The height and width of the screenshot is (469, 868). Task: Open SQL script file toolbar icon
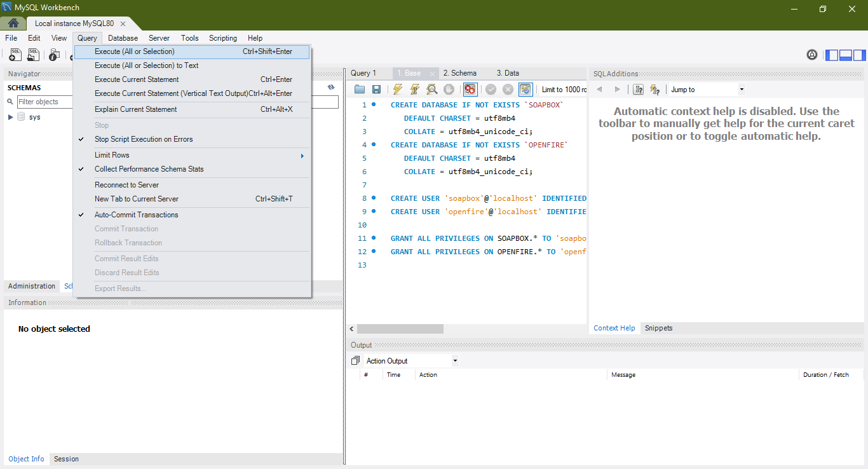pos(33,55)
